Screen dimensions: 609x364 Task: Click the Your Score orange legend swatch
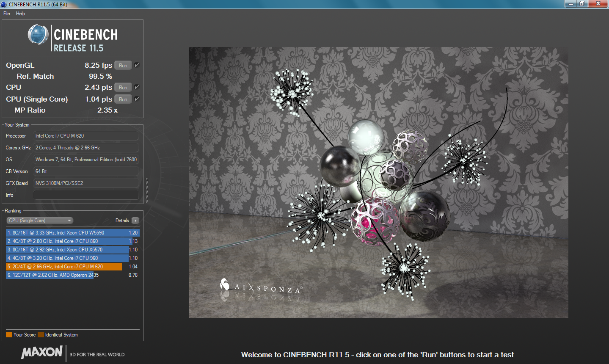tap(9, 335)
